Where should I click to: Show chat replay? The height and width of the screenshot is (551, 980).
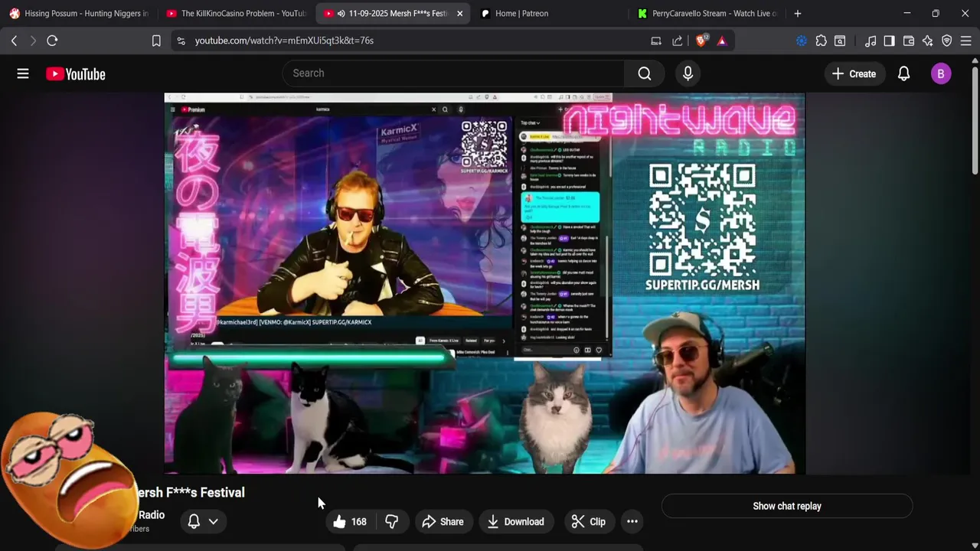pyautogui.click(x=787, y=506)
